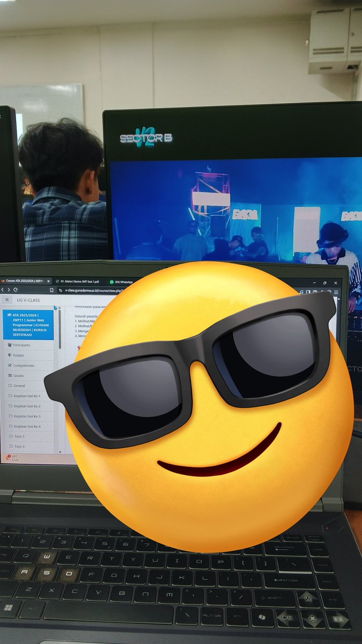The width and height of the screenshot is (362, 644).
Task: Click the sidebar scroll-up arrow
Action: coord(60,308)
